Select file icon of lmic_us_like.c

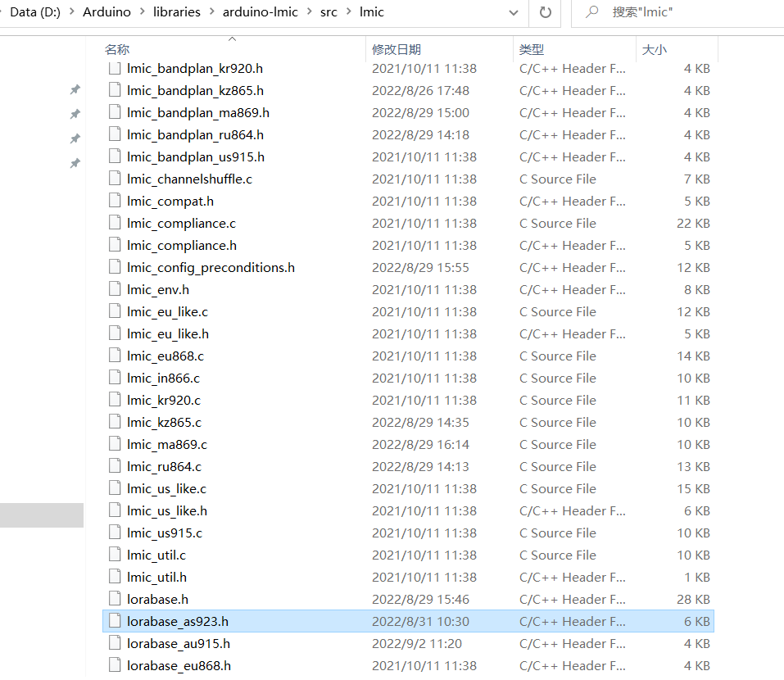[115, 488]
